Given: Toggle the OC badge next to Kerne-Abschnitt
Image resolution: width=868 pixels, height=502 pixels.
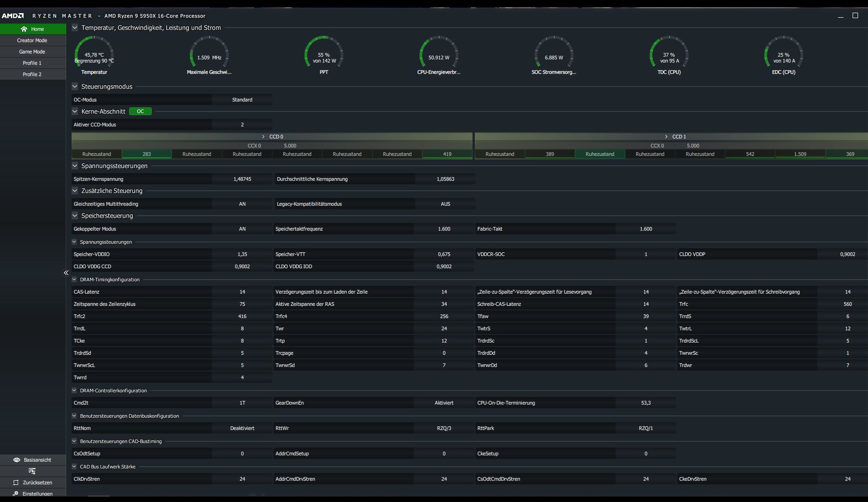Looking at the screenshot, I should tap(140, 111).
